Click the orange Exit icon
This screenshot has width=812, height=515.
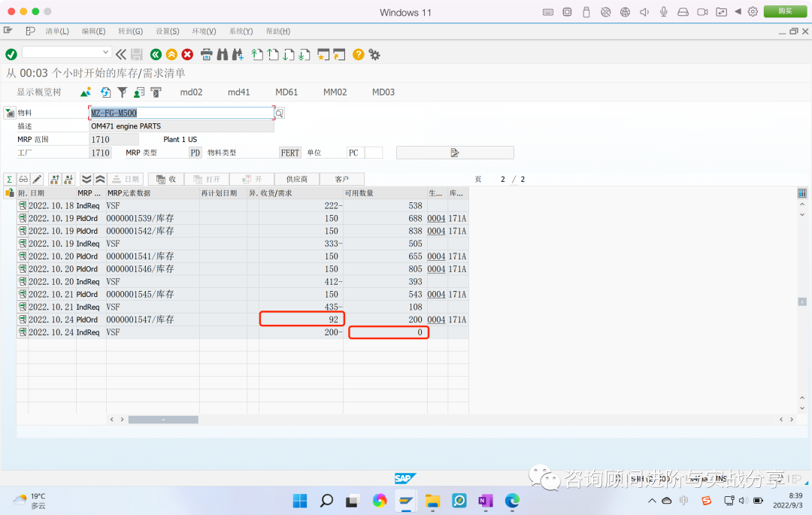pyautogui.click(x=171, y=54)
